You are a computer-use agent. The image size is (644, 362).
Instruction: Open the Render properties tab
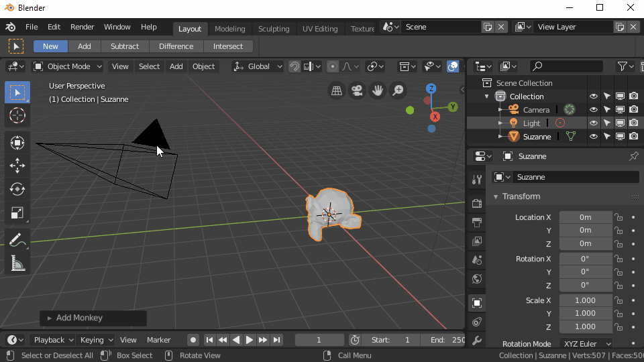(477, 203)
